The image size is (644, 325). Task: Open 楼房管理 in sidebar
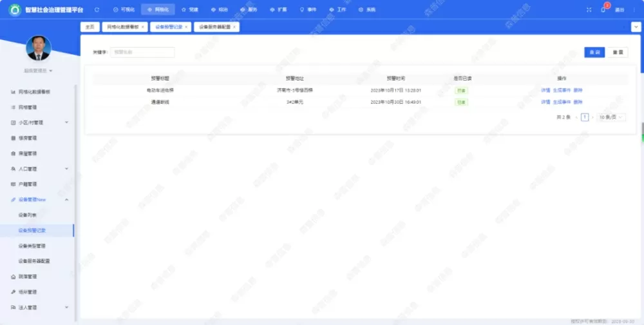click(x=28, y=138)
